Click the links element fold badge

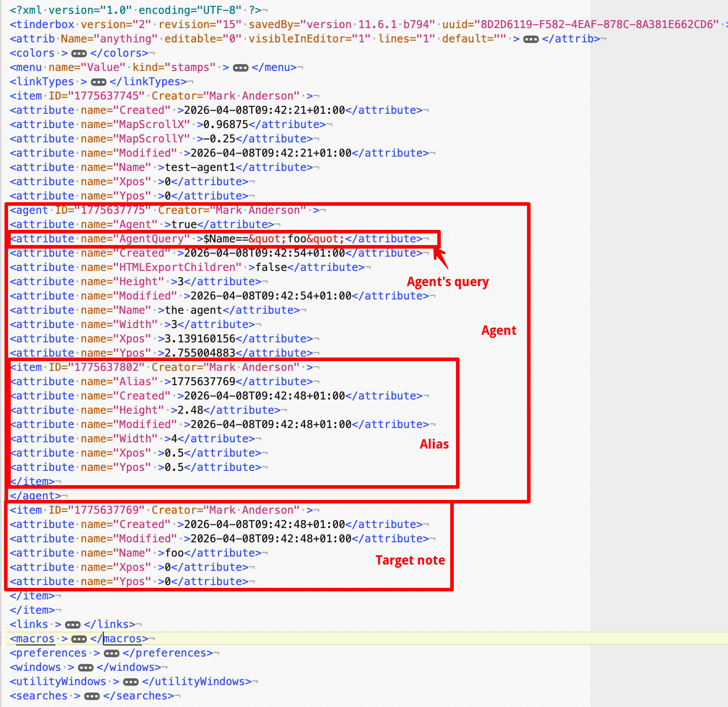[72, 625]
